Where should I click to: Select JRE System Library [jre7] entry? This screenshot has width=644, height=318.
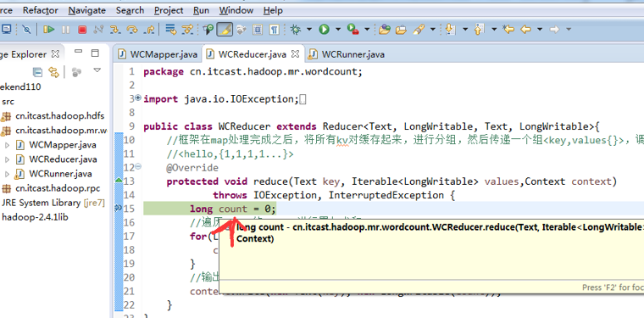click(53, 203)
